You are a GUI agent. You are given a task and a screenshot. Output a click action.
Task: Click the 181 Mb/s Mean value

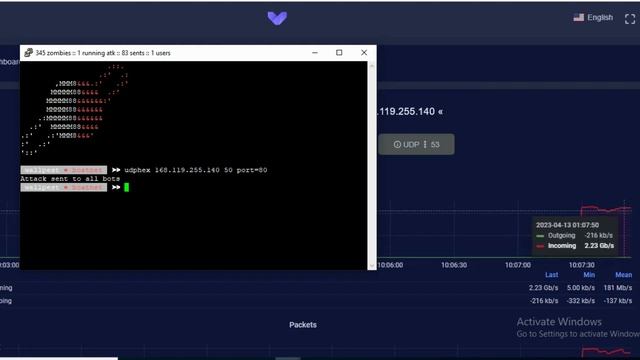click(x=618, y=288)
